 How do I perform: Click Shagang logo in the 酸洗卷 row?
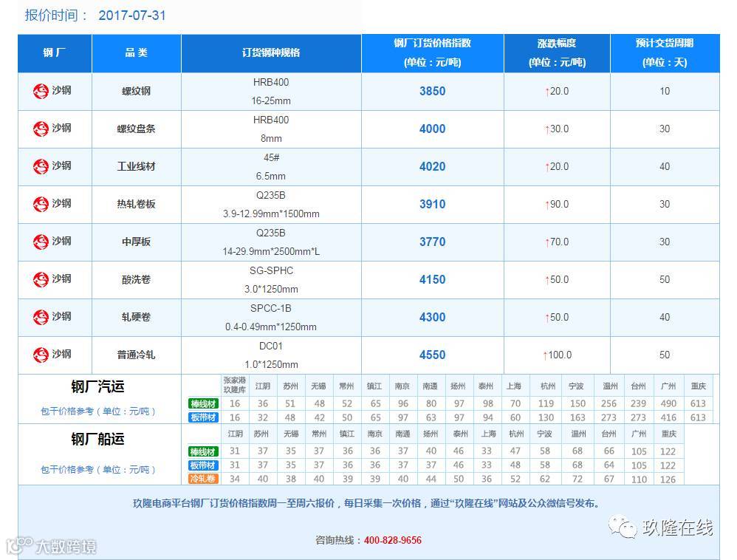41,279
